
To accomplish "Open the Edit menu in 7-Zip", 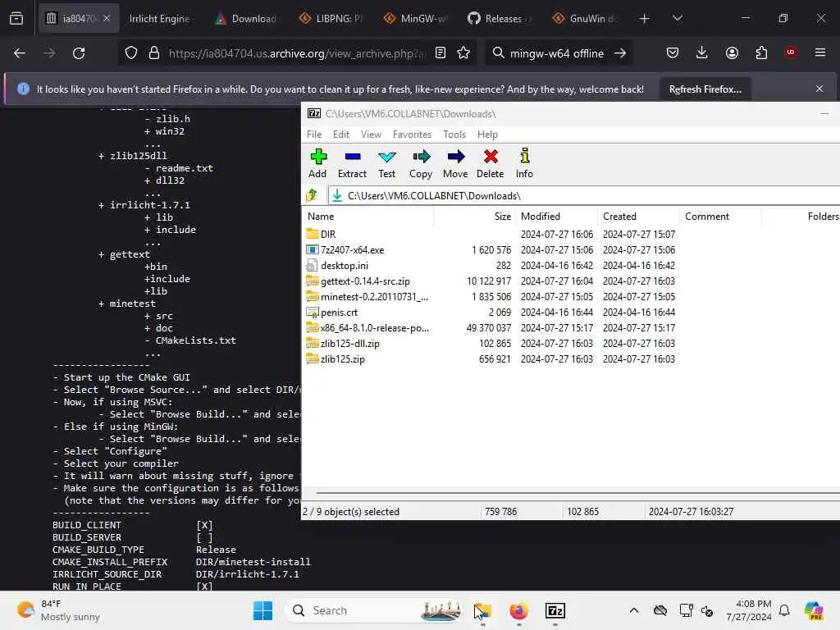I will point(341,135).
